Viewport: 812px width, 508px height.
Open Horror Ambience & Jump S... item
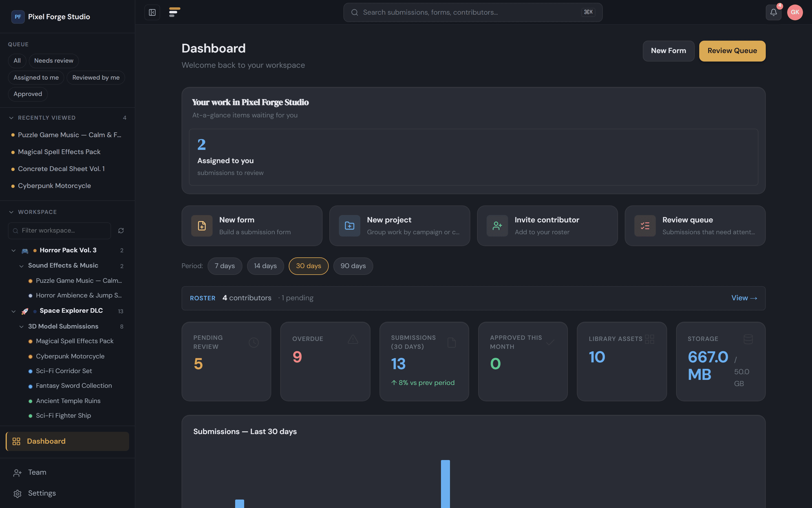click(x=78, y=295)
